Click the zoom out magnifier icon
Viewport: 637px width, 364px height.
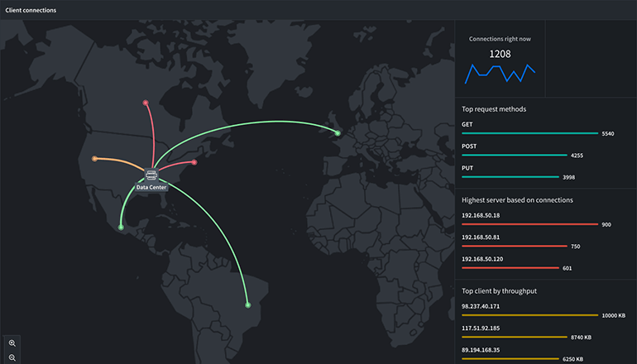12,358
